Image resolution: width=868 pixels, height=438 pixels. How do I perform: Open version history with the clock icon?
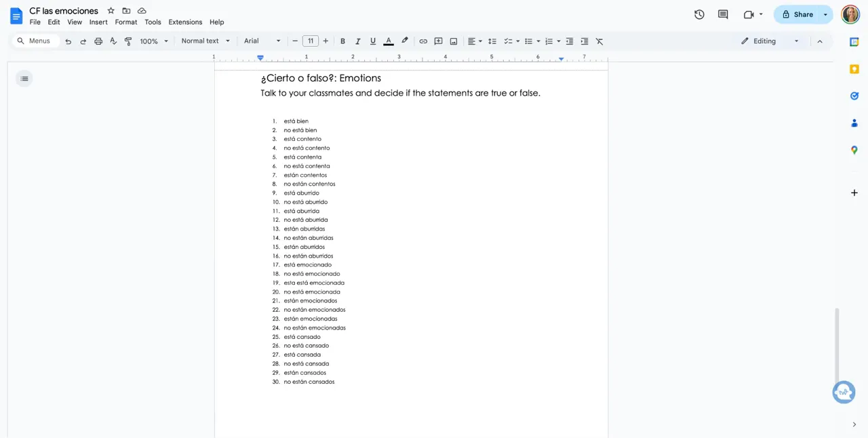(x=699, y=14)
